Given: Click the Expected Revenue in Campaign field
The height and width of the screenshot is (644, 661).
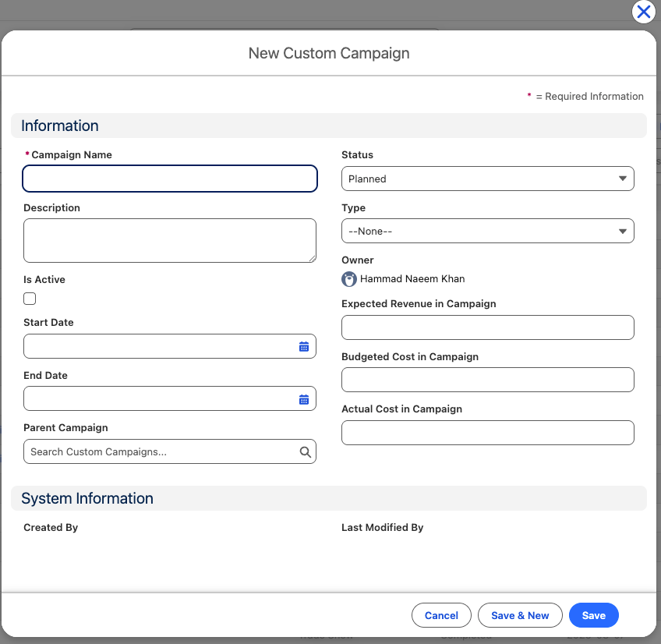Looking at the screenshot, I should pyautogui.click(x=488, y=327).
